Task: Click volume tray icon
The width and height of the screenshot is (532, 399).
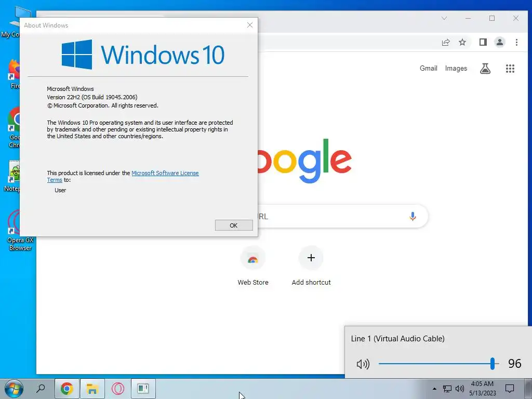Action: (460, 389)
